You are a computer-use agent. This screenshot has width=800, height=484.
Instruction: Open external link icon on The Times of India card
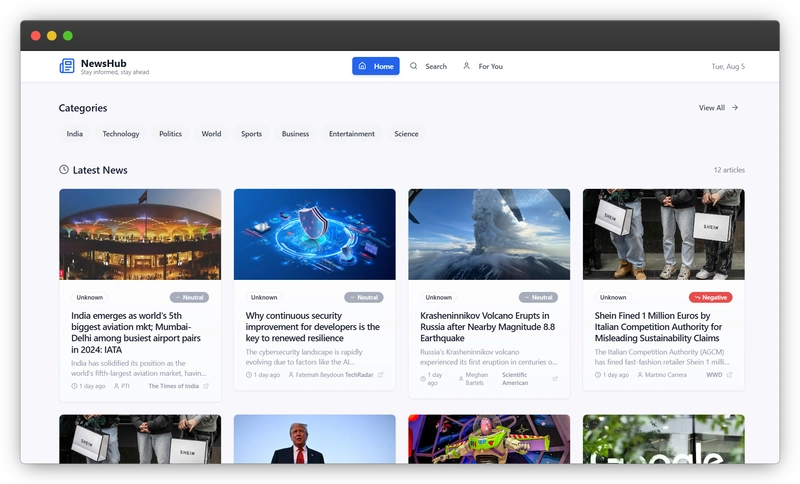coord(206,385)
